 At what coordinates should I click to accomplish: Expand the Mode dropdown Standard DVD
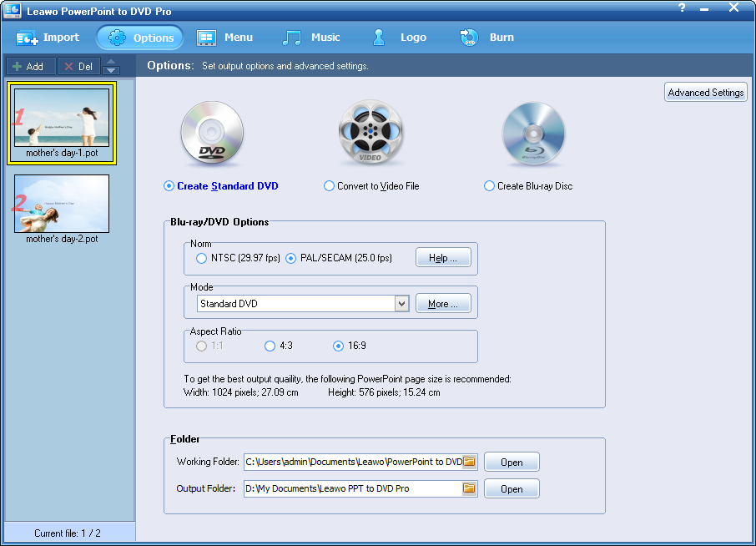401,303
